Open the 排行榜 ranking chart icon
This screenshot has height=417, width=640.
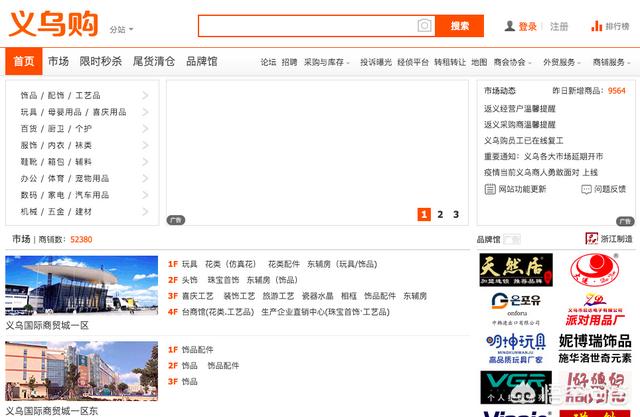click(596, 26)
